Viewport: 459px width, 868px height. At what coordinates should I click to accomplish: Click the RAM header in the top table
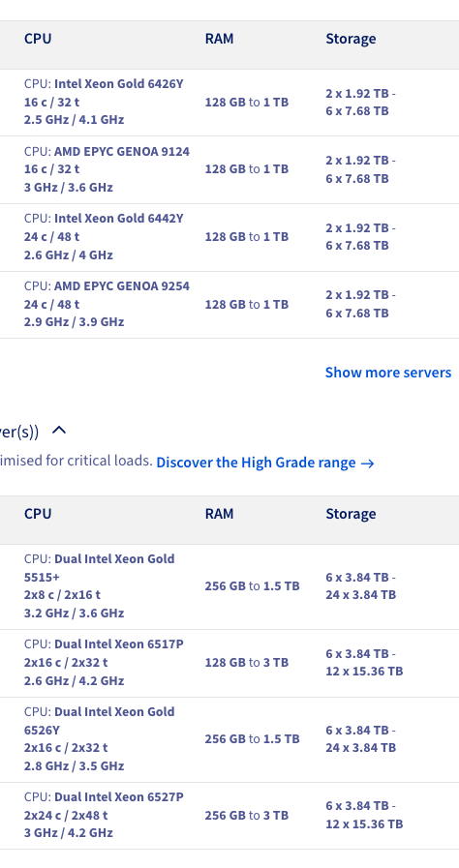(x=219, y=39)
